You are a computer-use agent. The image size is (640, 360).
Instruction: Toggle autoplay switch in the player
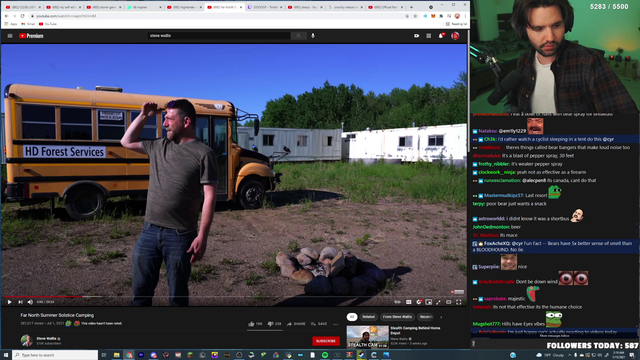click(397, 302)
